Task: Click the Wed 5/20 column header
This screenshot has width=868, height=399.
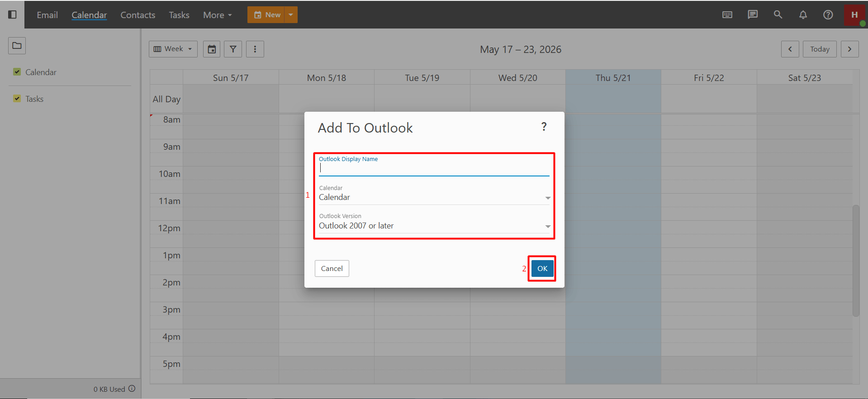Action: click(x=518, y=78)
